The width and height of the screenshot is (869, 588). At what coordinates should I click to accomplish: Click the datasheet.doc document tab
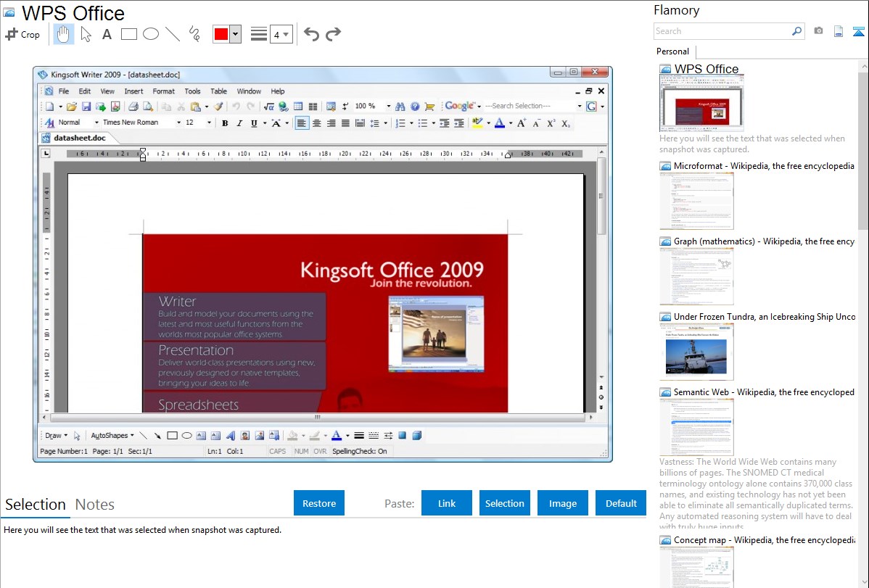79,138
